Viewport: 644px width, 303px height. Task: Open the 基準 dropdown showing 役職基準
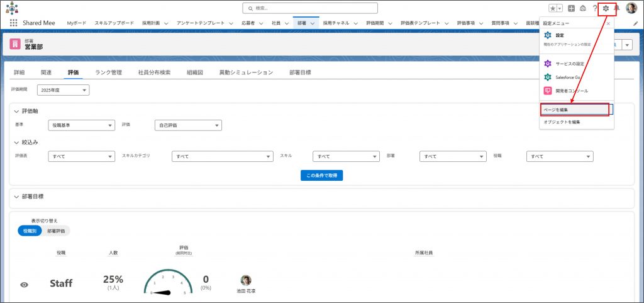pos(82,125)
